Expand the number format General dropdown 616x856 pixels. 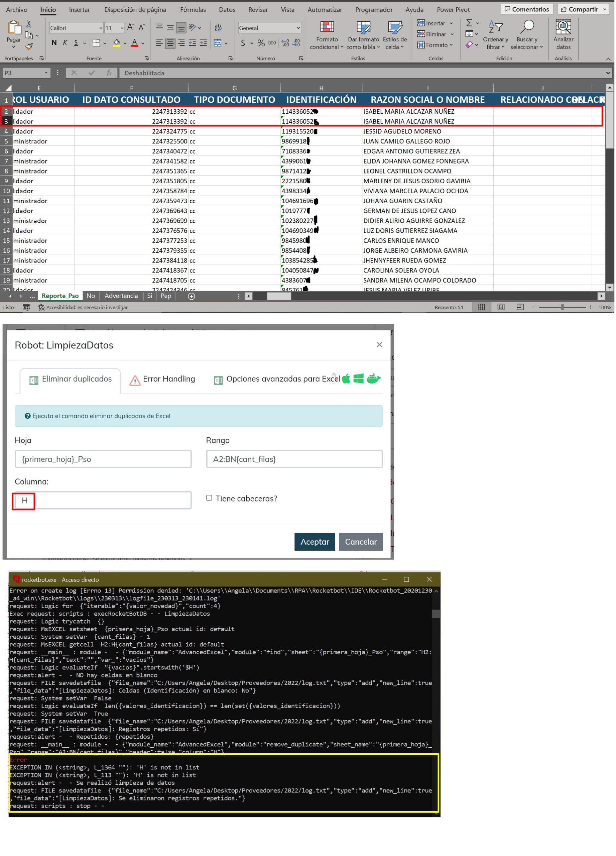298,28
